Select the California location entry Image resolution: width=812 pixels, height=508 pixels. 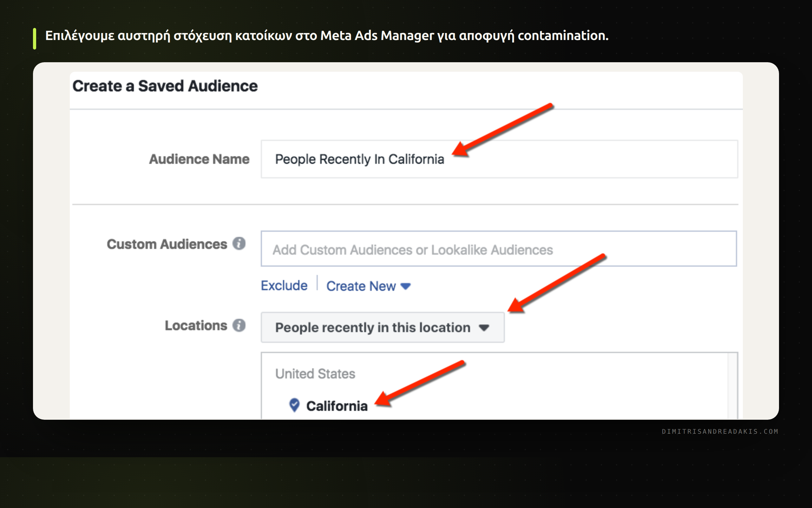click(337, 406)
